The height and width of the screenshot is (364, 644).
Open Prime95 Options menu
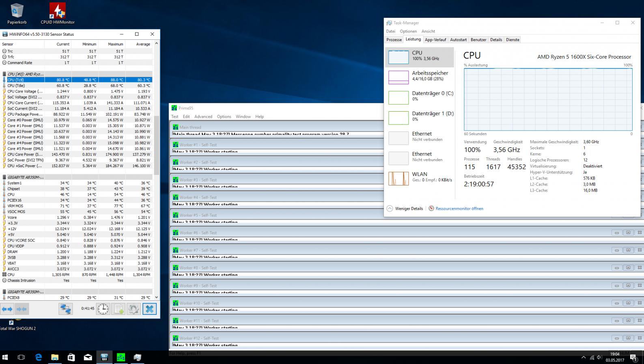[224, 116]
